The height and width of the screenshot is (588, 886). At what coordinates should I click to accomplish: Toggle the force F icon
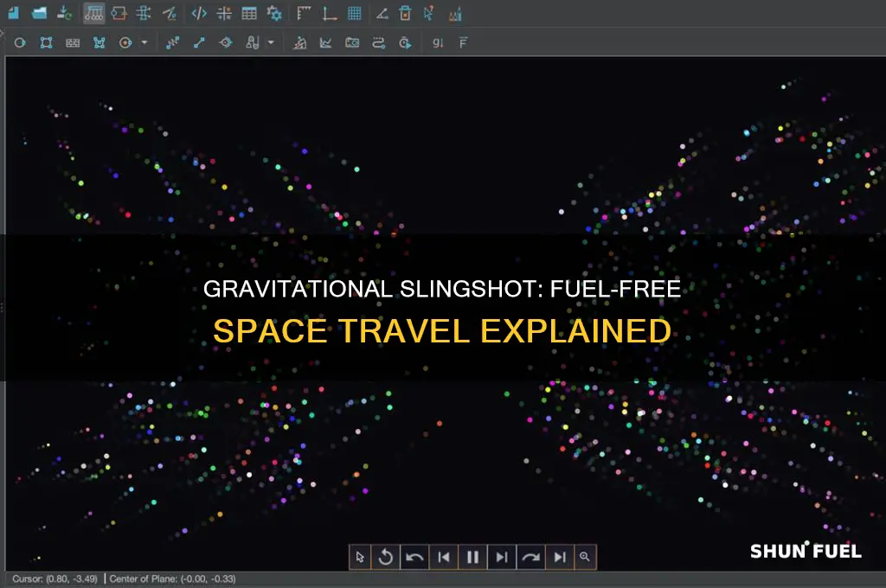point(464,43)
